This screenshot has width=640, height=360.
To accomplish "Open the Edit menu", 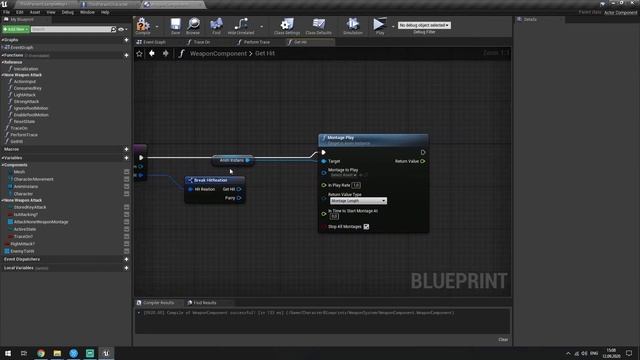I will 20,12.
